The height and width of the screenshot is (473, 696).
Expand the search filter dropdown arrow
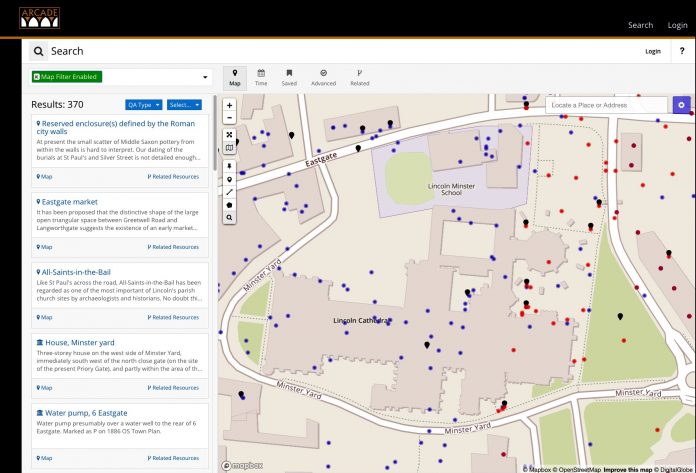pyautogui.click(x=206, y=77)
